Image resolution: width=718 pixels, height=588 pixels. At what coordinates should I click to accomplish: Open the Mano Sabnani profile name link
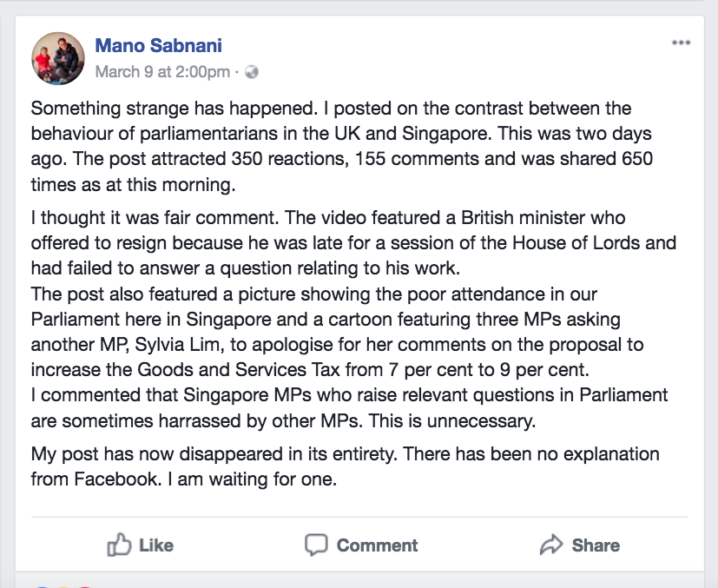pos(158,45)
